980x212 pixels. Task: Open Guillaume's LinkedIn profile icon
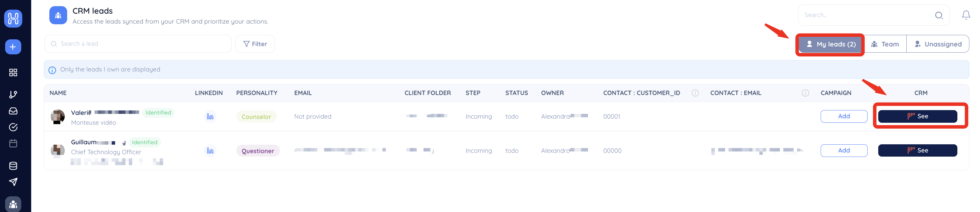(210, 150)
